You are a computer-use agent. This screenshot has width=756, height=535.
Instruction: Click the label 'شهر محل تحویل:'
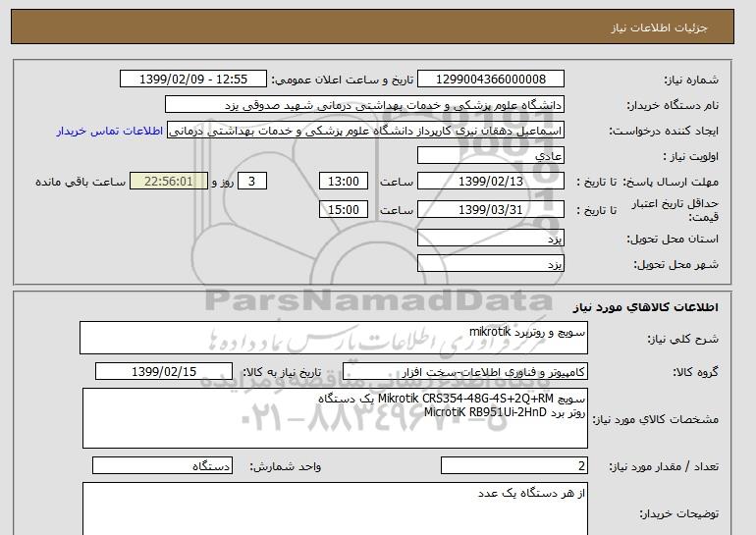[x=675, y=265]
